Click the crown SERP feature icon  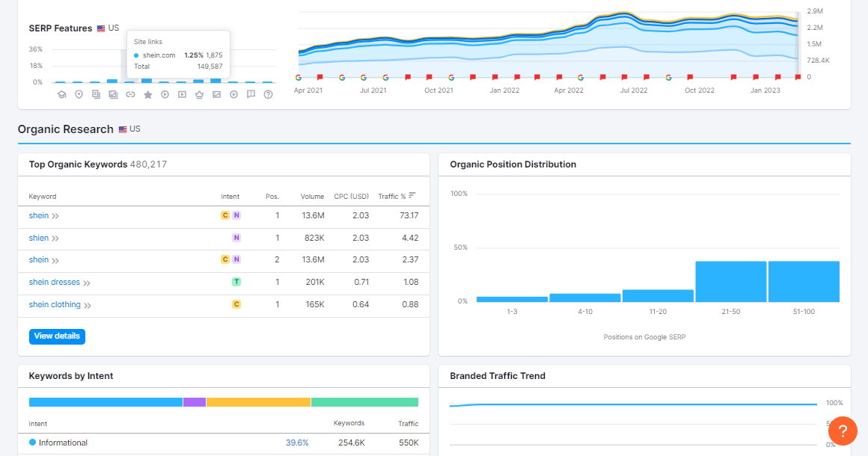click(x=199, y=94)
